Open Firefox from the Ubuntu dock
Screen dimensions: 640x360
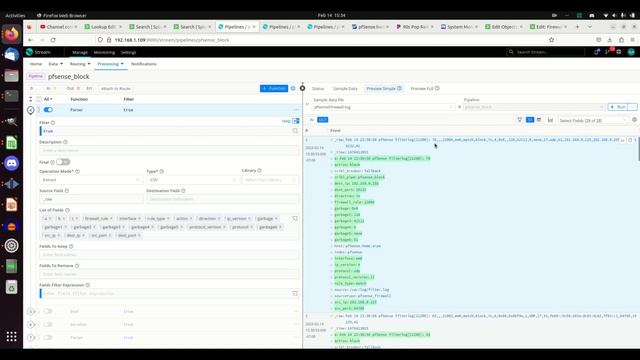pyautogui.click(x=11, y=34)
